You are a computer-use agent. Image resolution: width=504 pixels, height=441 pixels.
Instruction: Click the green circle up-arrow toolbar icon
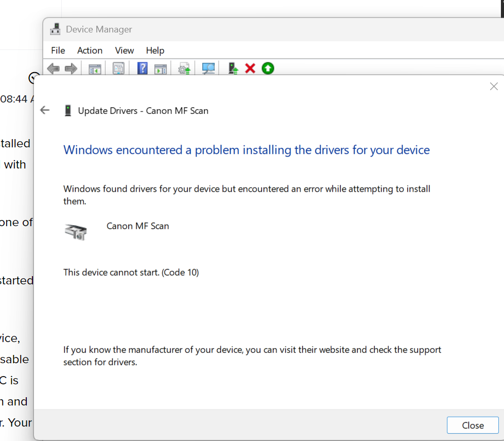pos(268,68)
